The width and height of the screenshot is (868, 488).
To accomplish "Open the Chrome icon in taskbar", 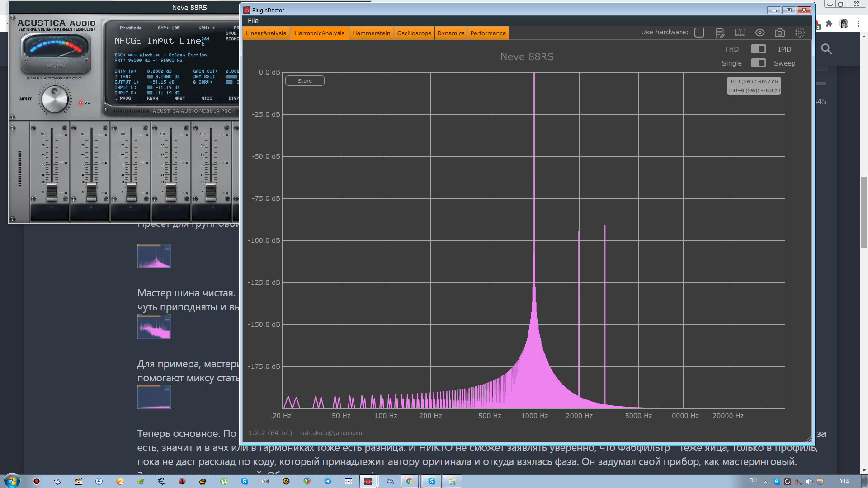I will pyautogui.click(x=410, y=481).
